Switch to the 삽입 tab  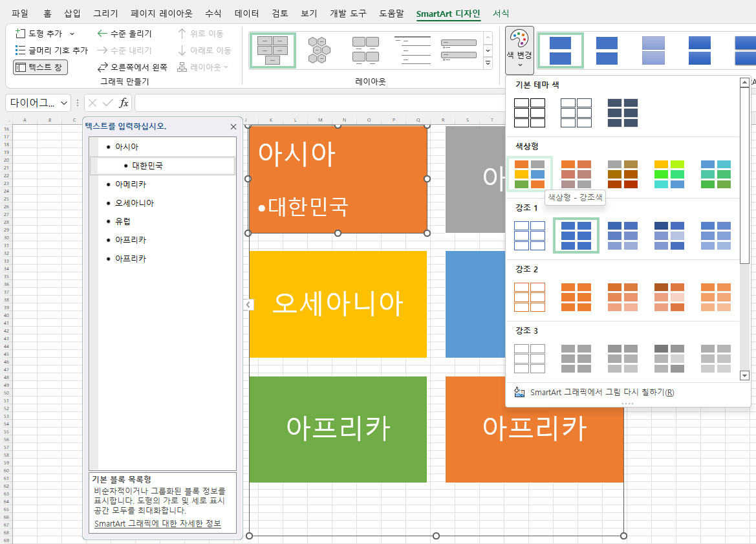tap(72, 14)
